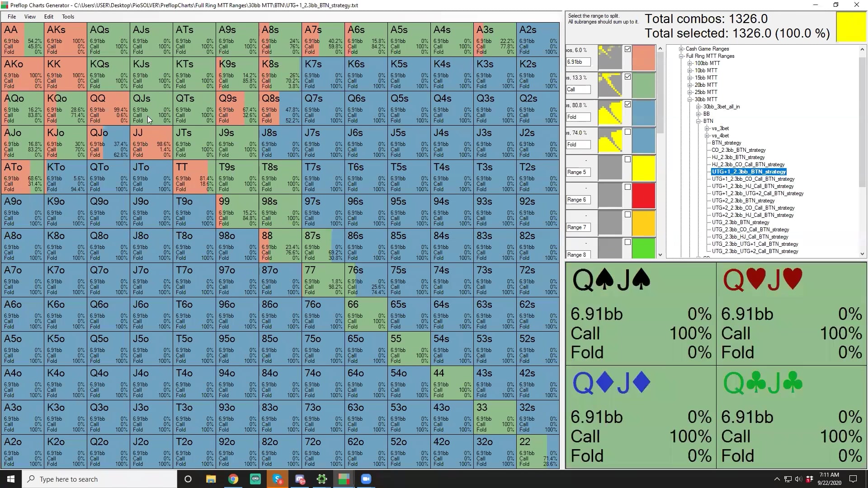
Task: Click the red Range 6 color swatch
Action: pyautogui.click(x=644, y=195)
